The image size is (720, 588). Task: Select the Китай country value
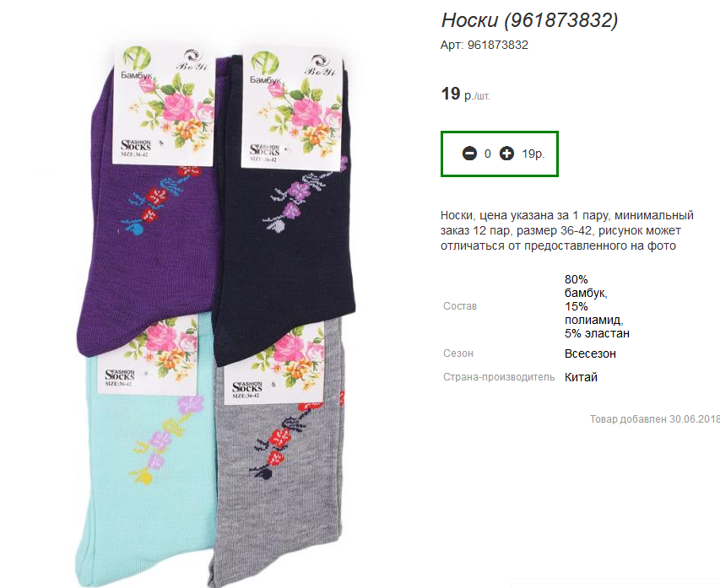tap(581, 377)
